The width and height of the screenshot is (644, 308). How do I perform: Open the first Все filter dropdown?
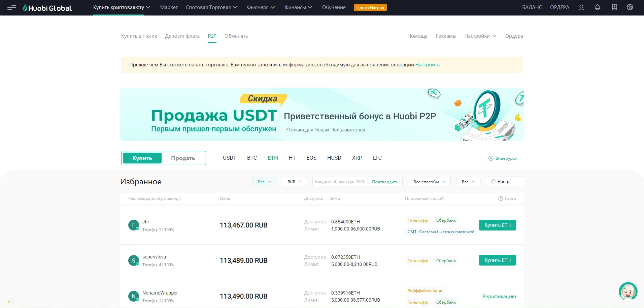264,182
